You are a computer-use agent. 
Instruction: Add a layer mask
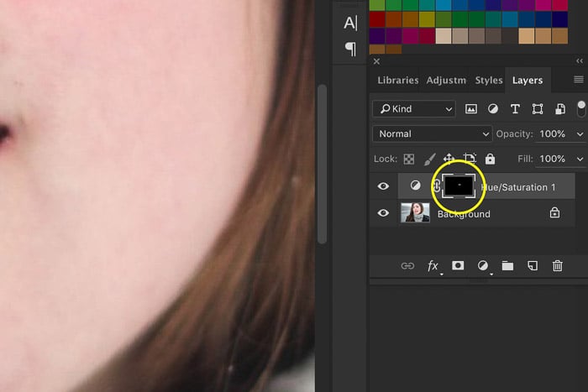458,266
